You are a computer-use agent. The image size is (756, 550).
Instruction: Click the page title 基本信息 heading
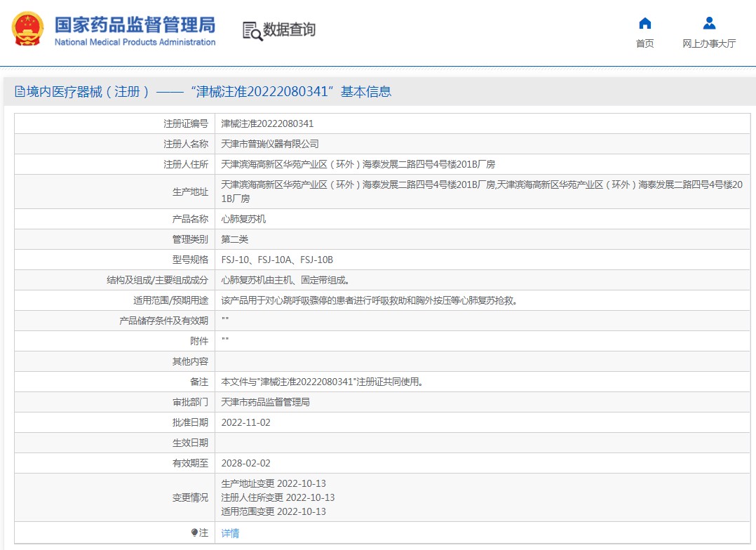click(x=366, y=91)
